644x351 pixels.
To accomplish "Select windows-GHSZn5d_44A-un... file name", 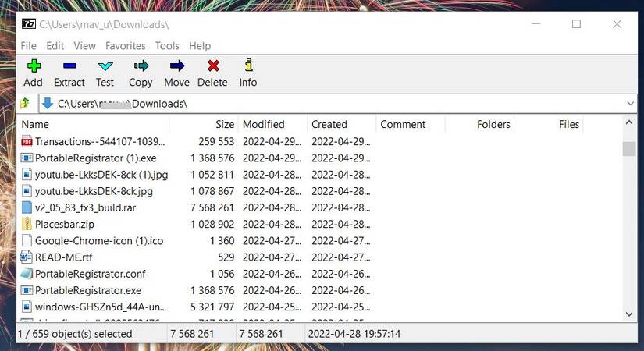I will 101,307.
